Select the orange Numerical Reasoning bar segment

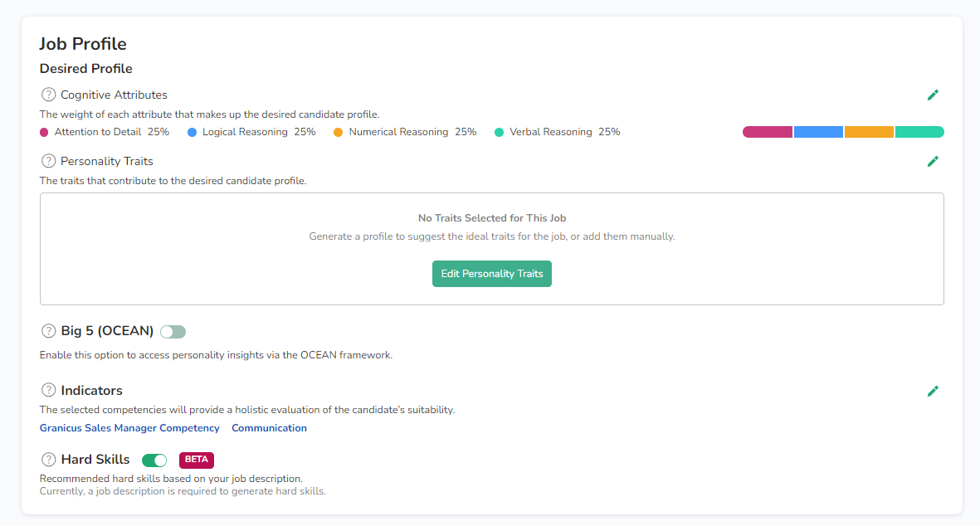[869, 132]
